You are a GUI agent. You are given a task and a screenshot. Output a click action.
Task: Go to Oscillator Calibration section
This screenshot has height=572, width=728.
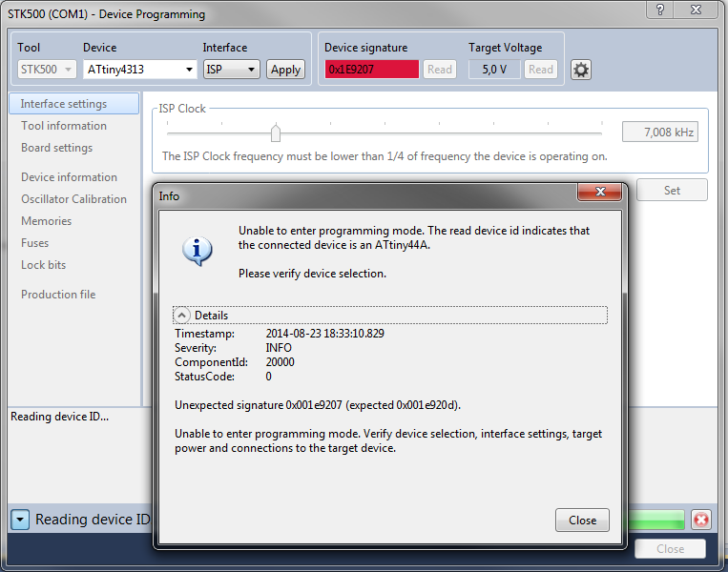73,199
